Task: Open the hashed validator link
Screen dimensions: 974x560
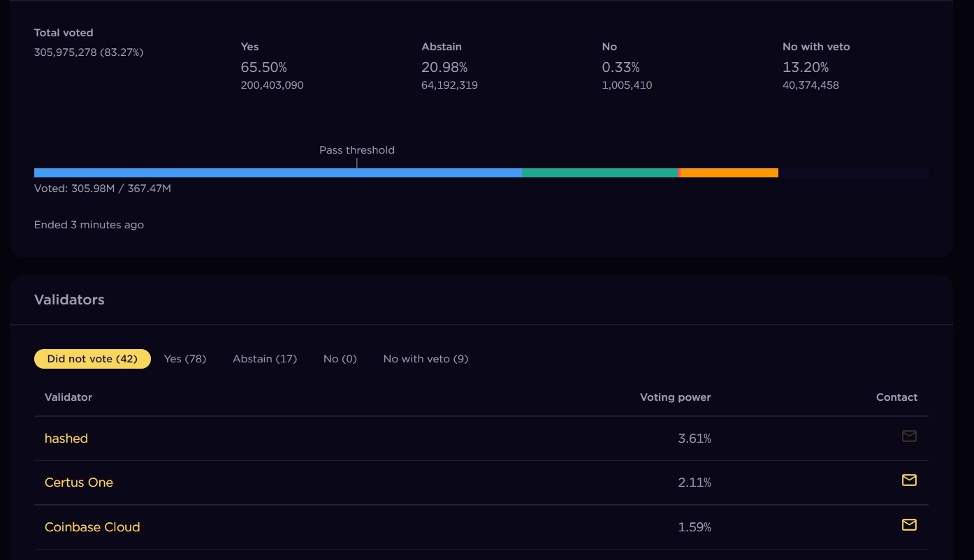Action: [66, 439]
